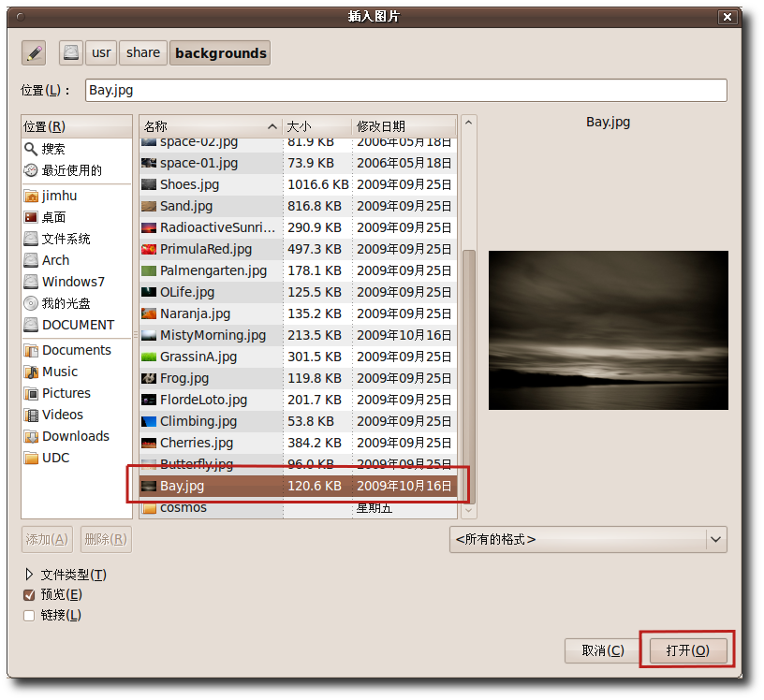Viewport: 764px width, 700px height.
Task: Select the RadioactiveSunri... file name
Action: pos(217,227)
